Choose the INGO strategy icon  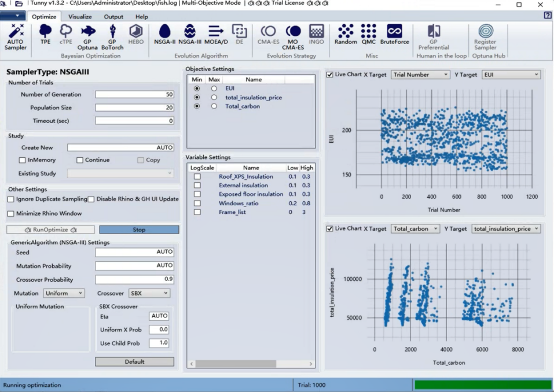tap(316, 34)
